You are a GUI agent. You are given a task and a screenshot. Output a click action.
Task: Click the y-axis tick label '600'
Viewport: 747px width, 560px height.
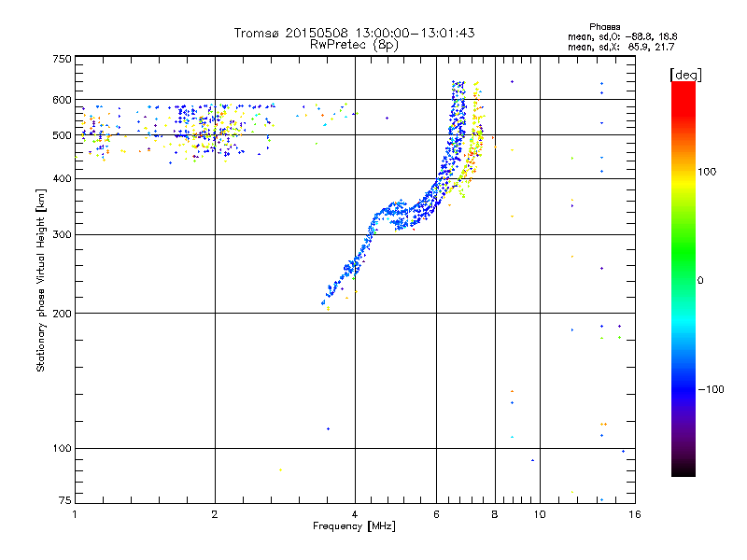(62, 100)
